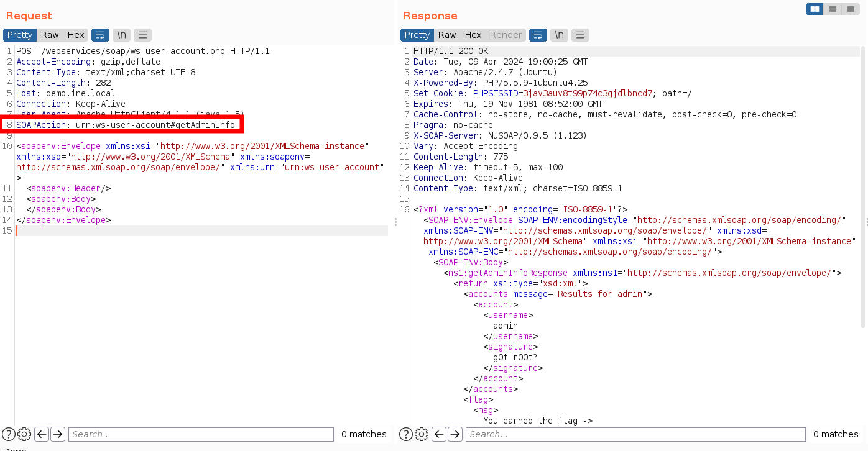Image resolution: width=868 pixels, height=451 pixels.
Task: Click X-Powered-By PHP header line
Action: 501,83
